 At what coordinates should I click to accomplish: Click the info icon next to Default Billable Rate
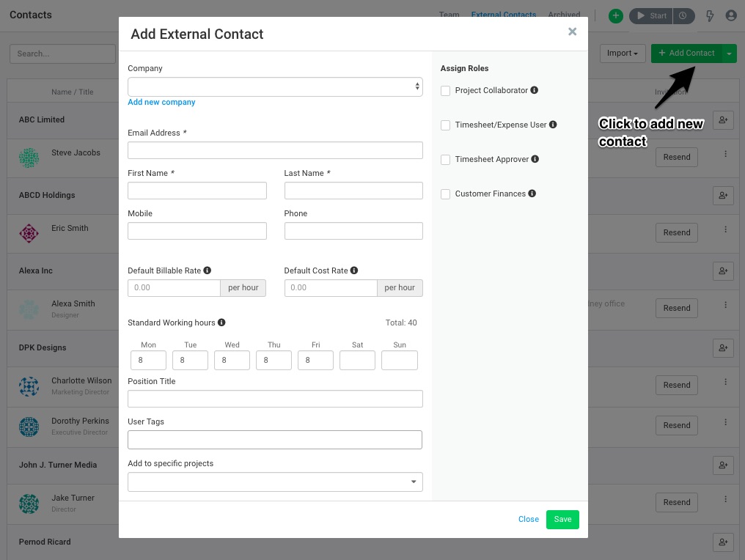206,270
